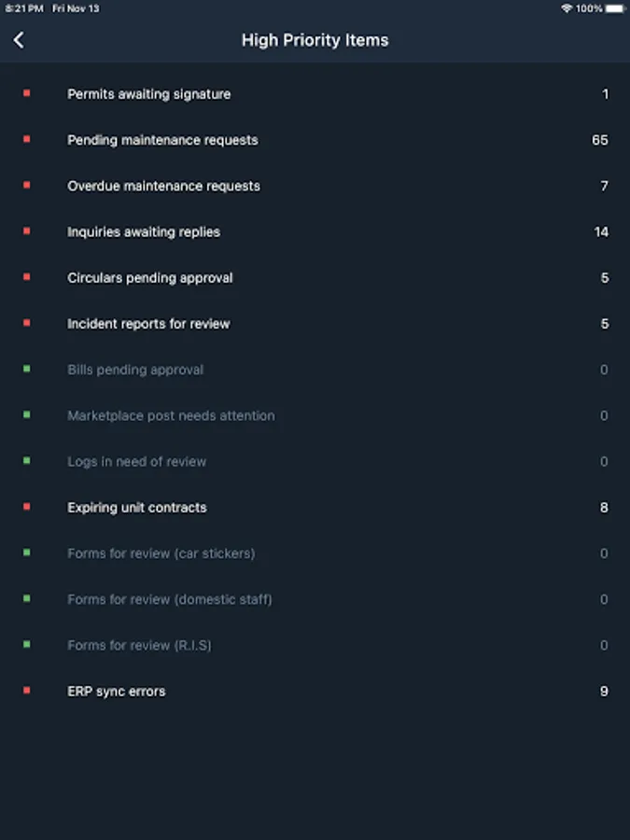Viewport: 630px width, 840px height.
Task: Tap Forms for review (R.I.S)
Action: click(x=139, y=645)
